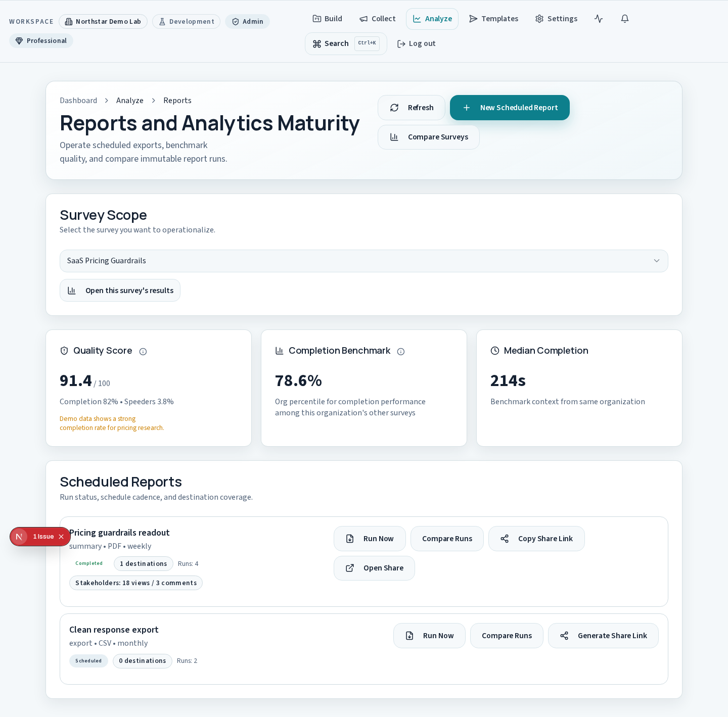
Task: Generate Share Link for Clean response export
Action: (603, 636)
